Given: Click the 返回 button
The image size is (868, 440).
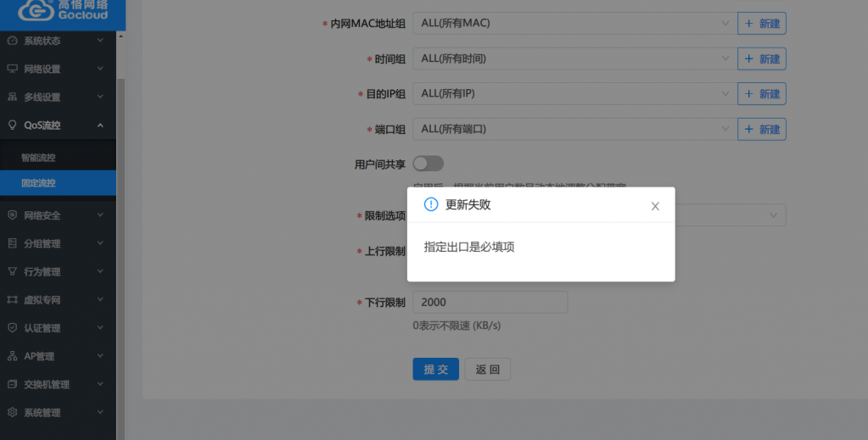Looking at the screenshot, I should coord(488,369).
